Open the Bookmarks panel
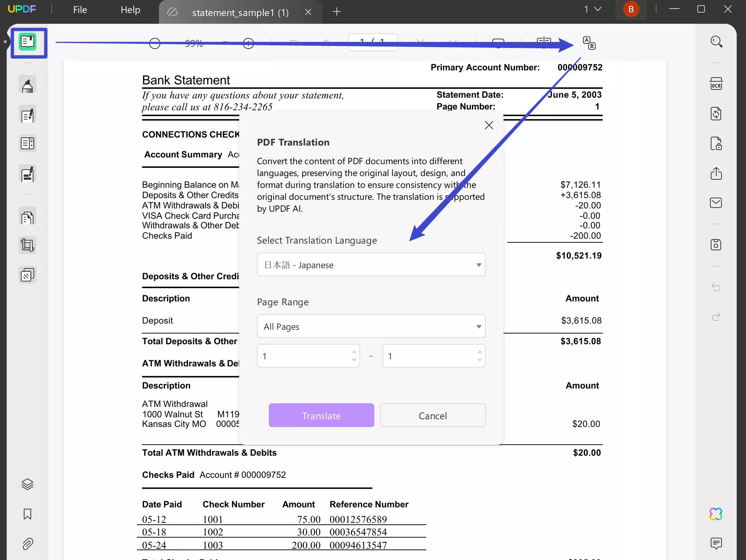Viewport: 746px width, 560px height. (27, 514)
